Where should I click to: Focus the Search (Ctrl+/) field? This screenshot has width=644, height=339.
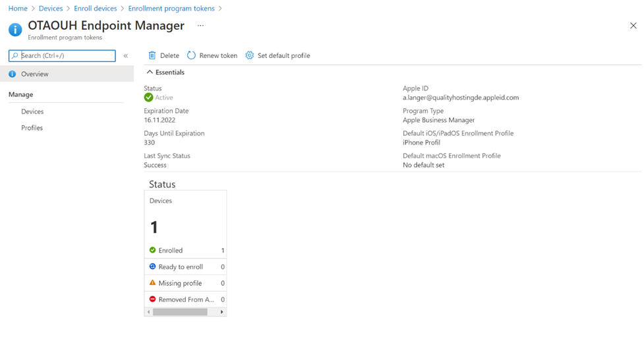coord(62,55)
